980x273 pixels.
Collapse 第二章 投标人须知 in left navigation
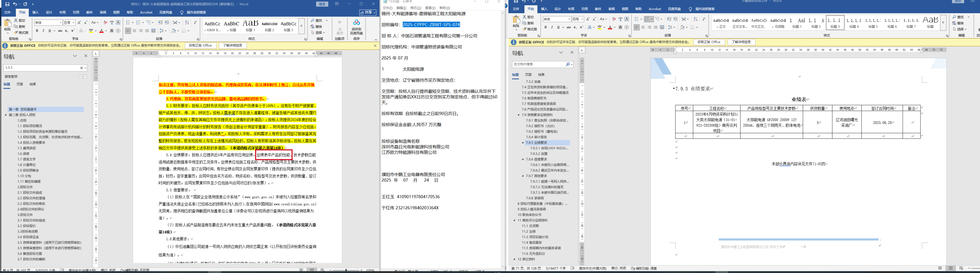(6, 115)
